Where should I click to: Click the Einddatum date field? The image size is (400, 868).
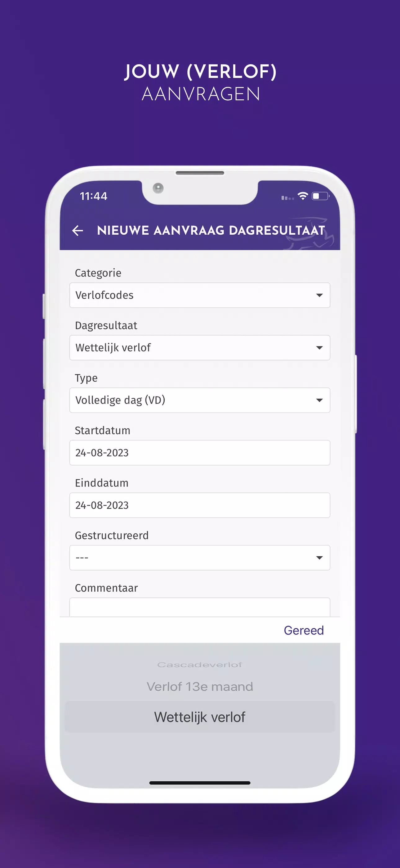[x=200, y=505]
